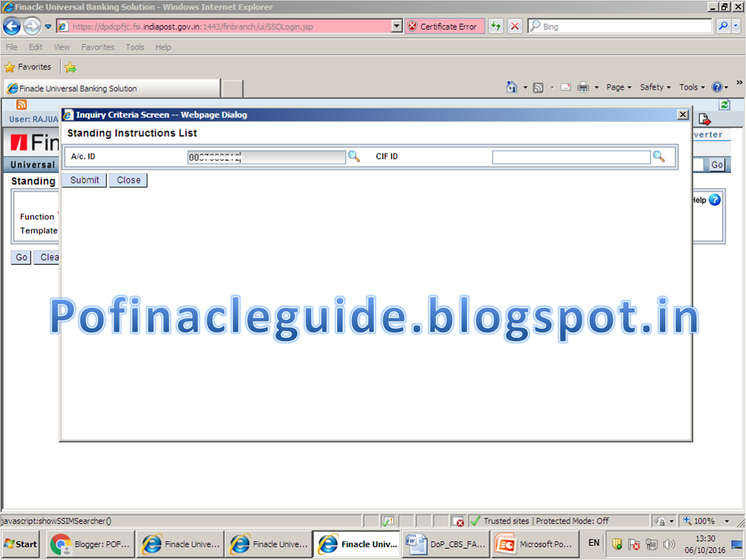
Task: Adjust the 100% zoom level control
Action: 705,521
